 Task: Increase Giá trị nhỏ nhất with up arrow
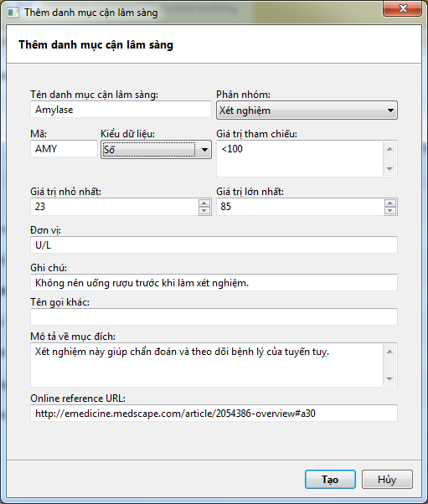click(204, 203)
